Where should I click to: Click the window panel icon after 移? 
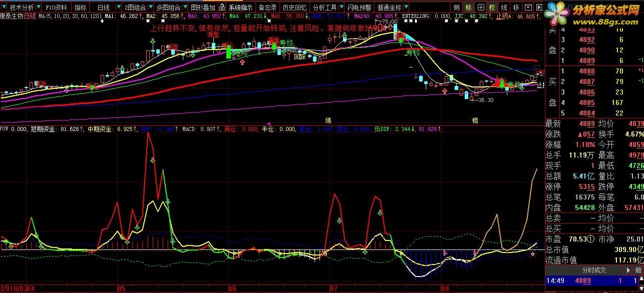[528, 7]
